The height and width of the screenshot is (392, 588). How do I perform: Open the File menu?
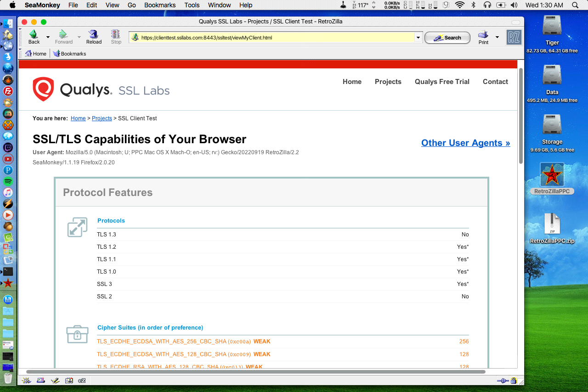click(x=73, y=5)
